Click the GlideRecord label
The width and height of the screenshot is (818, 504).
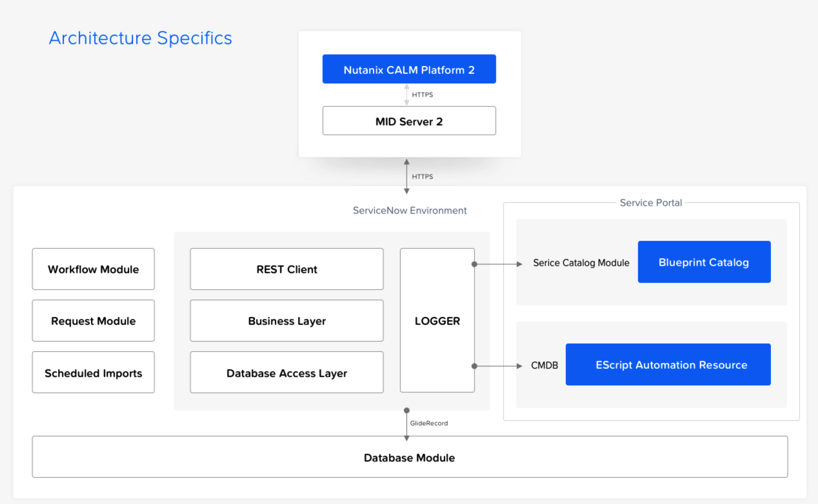[429, 423]
